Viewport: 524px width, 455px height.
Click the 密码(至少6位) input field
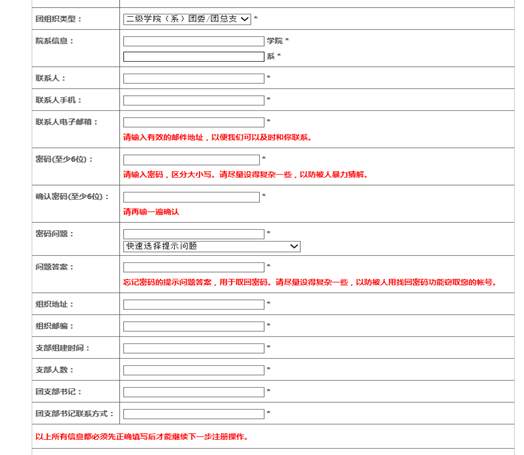pos(191,160)
